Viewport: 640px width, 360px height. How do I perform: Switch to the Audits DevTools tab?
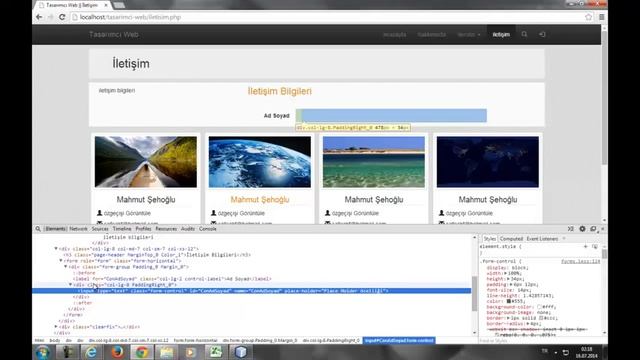coord(188,229)
